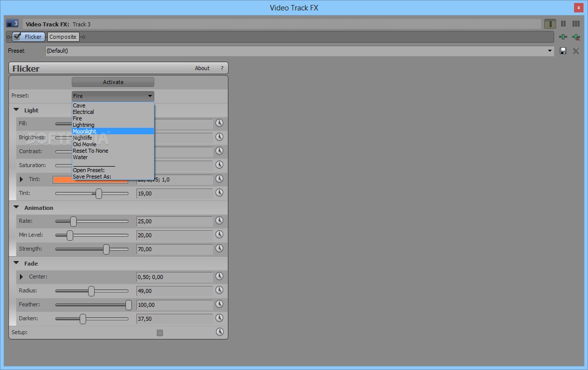The height and width of the screenshot is (370, 588).
Task: Select the Composite plug-in button
Action: click(63, 37)
